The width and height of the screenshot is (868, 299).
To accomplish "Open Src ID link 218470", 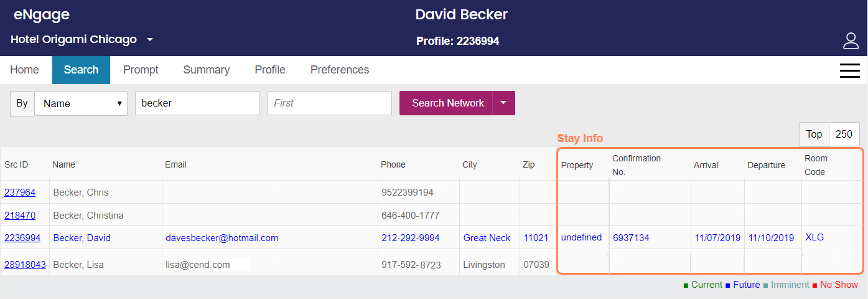I will coord(20,216).
